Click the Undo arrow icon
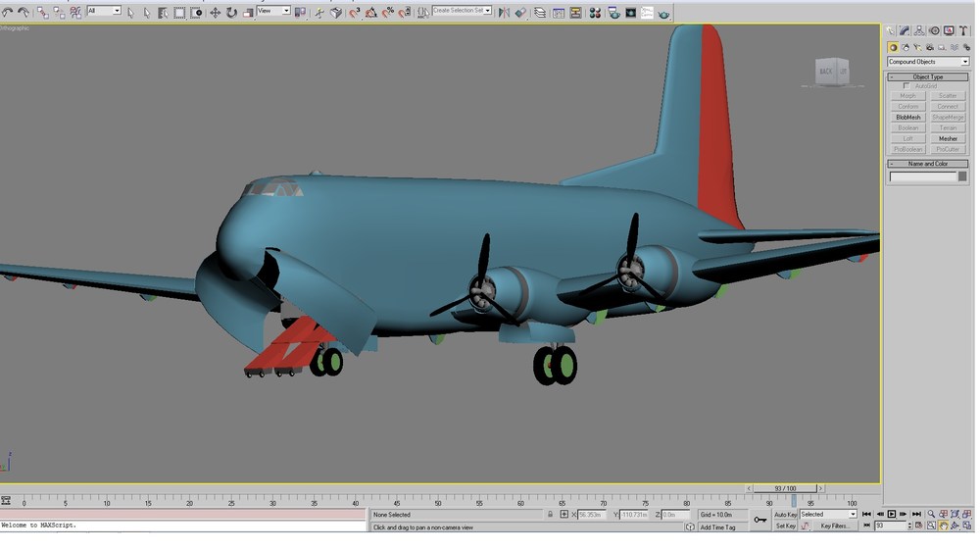The width and height of the screenshot is (980, 551). click(x=8, y=12)
